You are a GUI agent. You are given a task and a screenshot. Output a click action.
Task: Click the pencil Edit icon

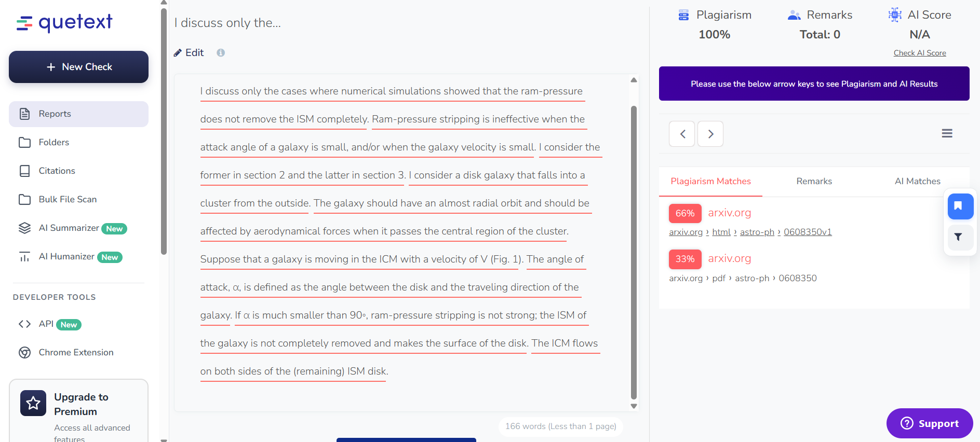click(178, 52)
